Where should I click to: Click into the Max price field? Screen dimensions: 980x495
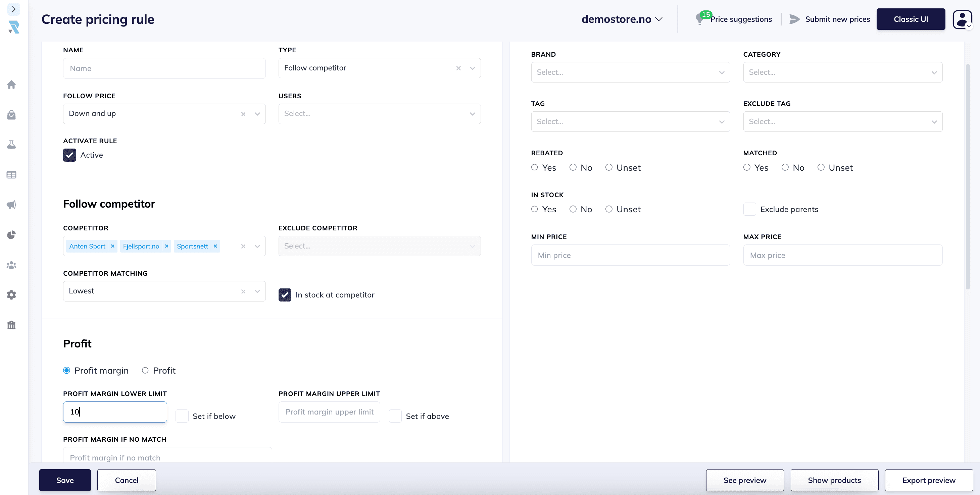[842, 255]
